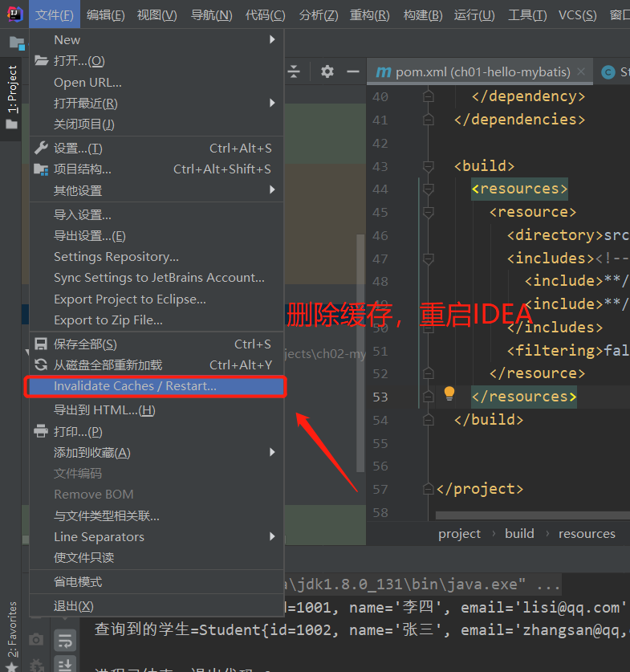This screenshot has height=672, width=630.
Task: Choose Sync Settings to JetBrains Account...
Action: click(156, 278)
